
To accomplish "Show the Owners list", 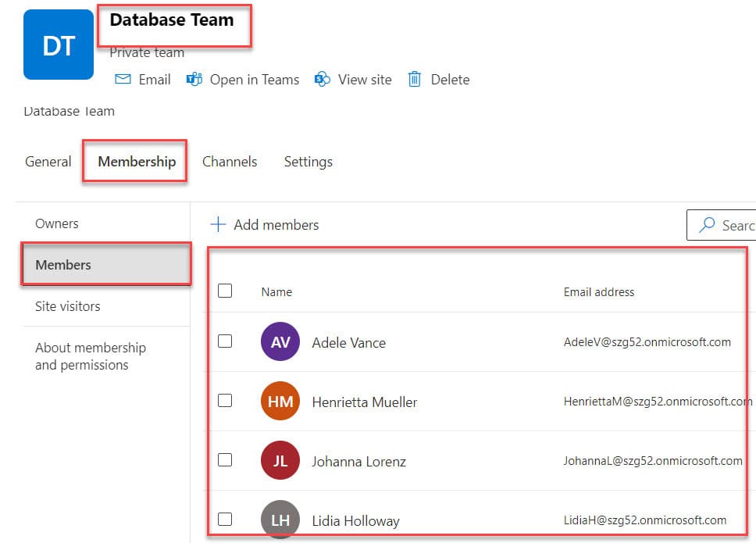I will tap(57, 223).
